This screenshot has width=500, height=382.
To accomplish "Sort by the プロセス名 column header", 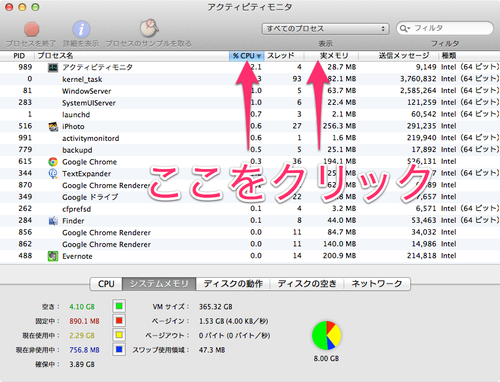I will (132, 56).
